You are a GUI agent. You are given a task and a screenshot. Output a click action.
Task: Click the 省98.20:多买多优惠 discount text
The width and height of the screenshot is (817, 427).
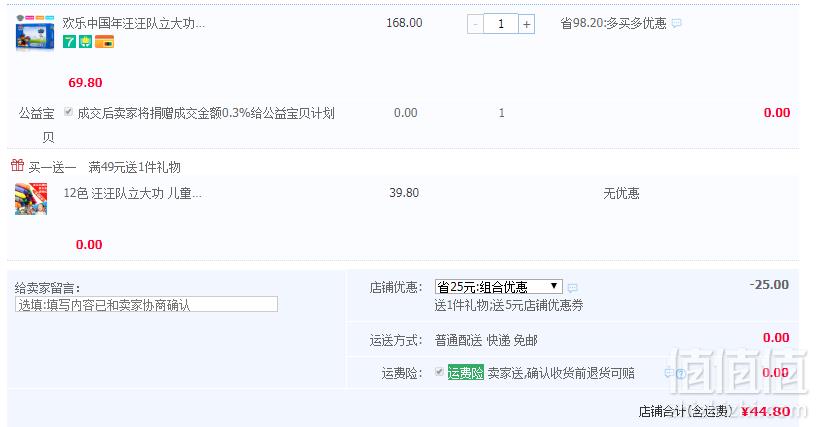pos(613,23)
